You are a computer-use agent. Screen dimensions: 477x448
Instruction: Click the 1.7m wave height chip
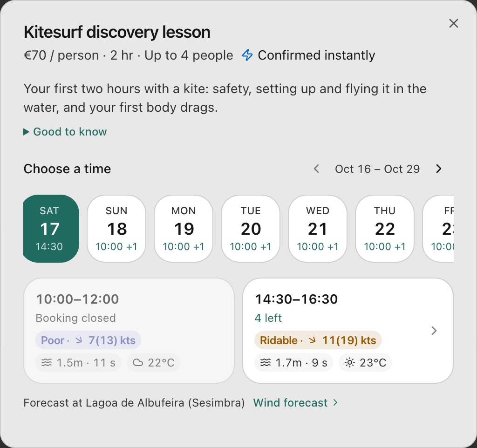point(293,362)
